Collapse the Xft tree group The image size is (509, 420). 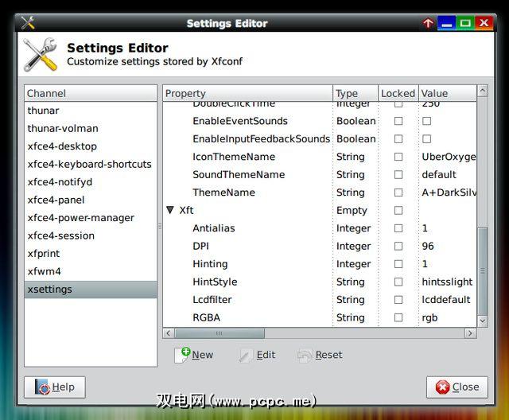170,211
